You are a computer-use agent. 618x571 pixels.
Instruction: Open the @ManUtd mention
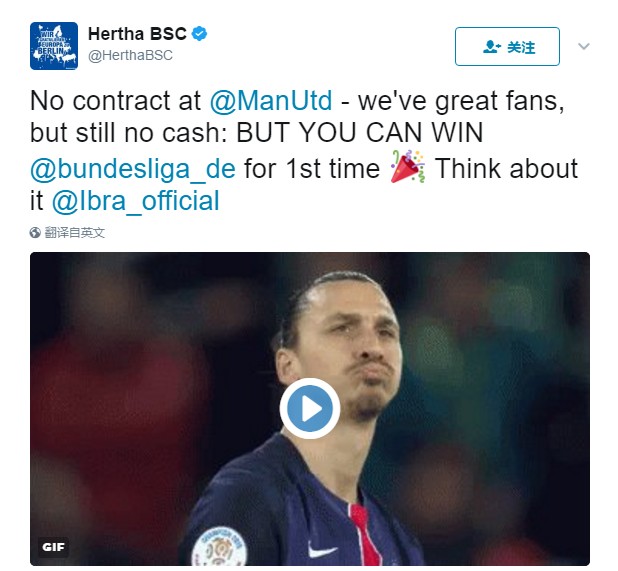(x=271, y=100)
